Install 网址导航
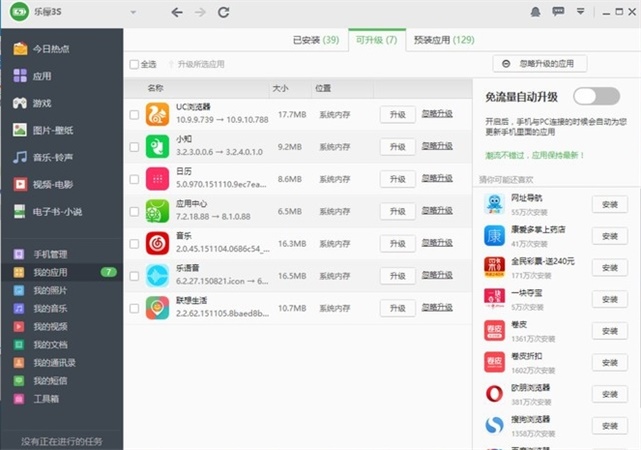Screen dimensions: 641x450 pos(610,204)
